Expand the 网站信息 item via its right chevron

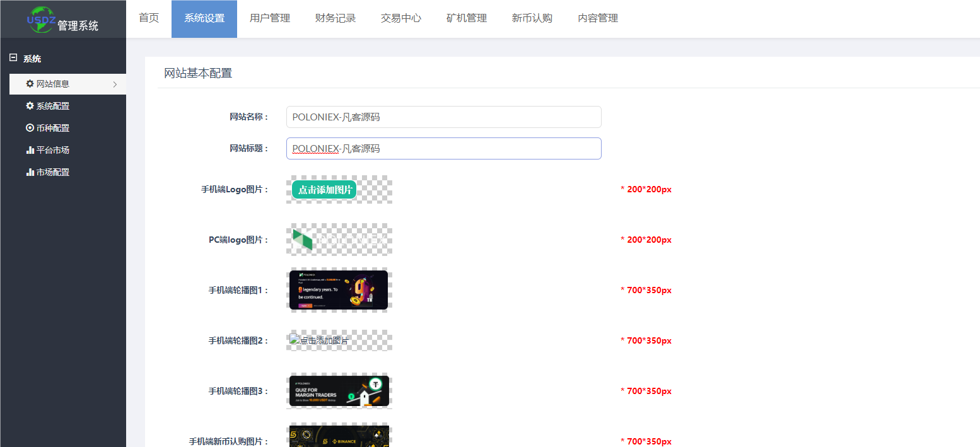coord(115,84)
